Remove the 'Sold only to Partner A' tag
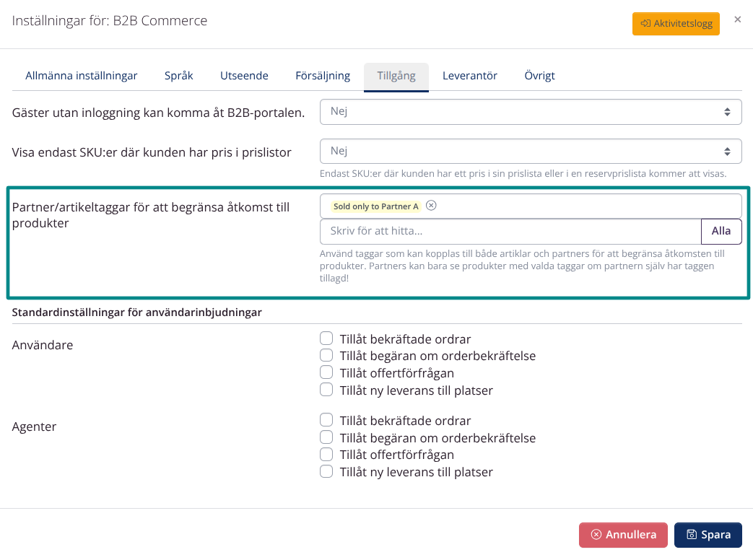Viewport: 753px width, 560px height. point(431,206)
